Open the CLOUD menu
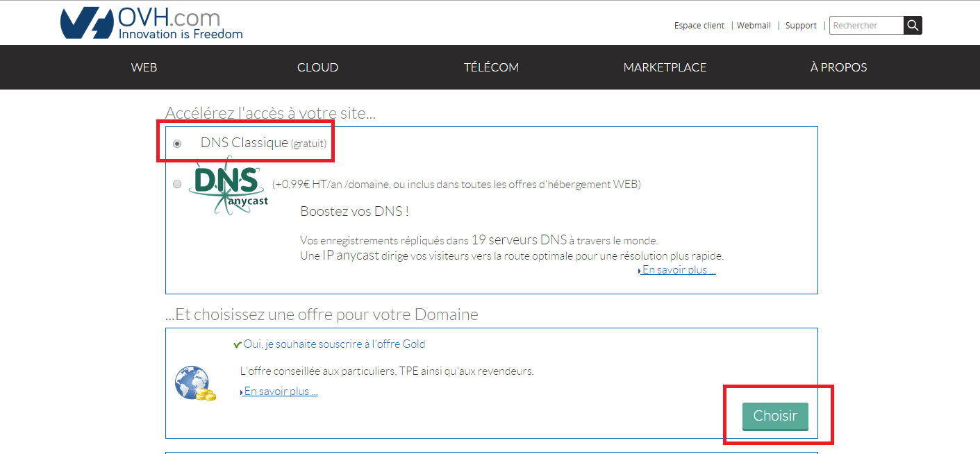 [317, 67]
